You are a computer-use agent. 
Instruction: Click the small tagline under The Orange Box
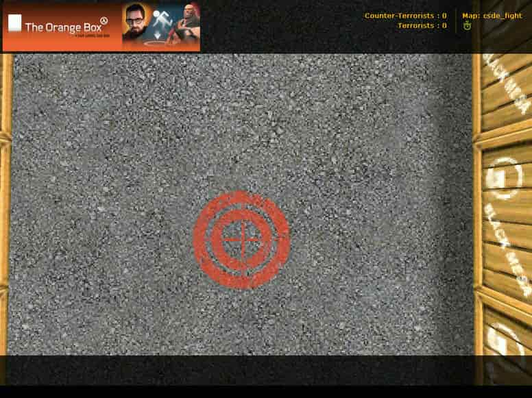click(x=93, y=35)
